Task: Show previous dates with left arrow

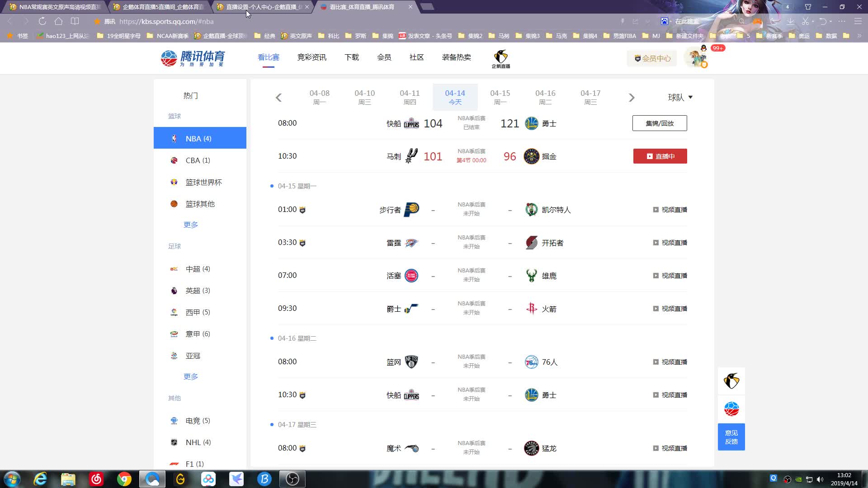Action: [278, 98]
